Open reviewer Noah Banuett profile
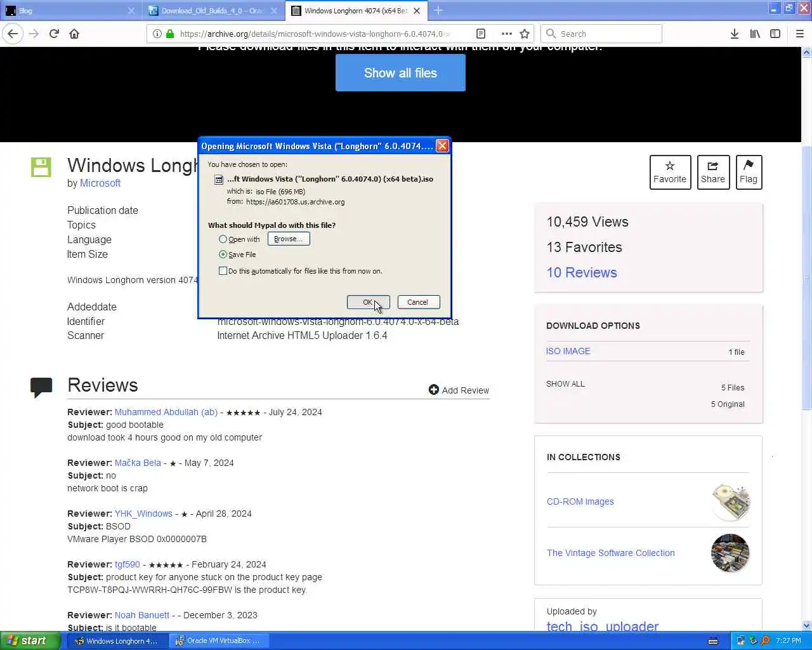 (142, 615)
